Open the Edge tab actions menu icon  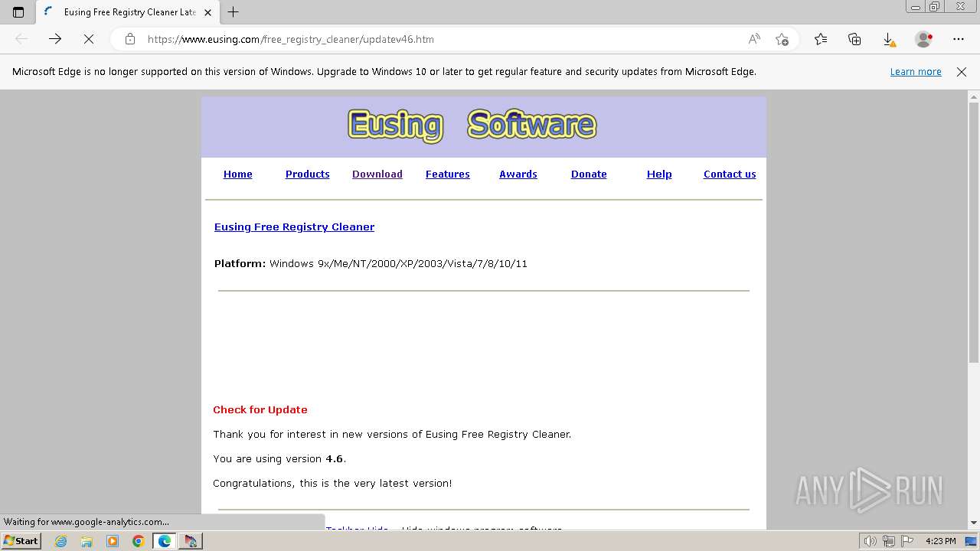(18, 12)
